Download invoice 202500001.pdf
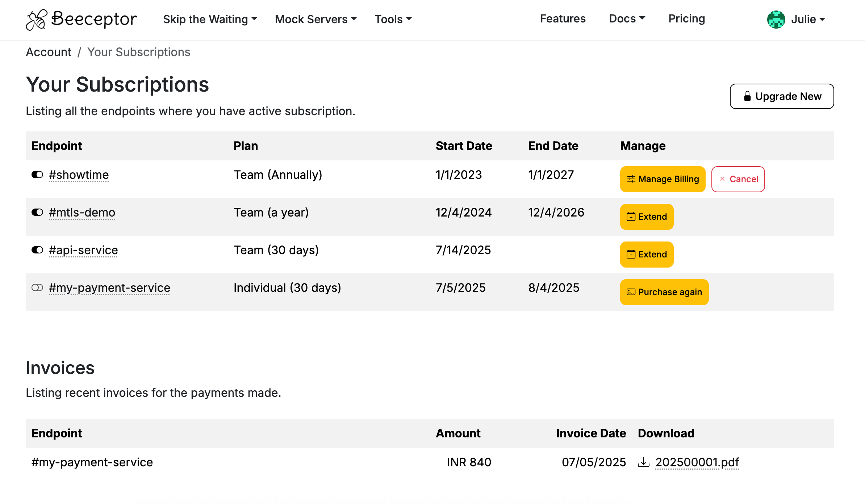865x504 pixels. [x=697, y=462]
